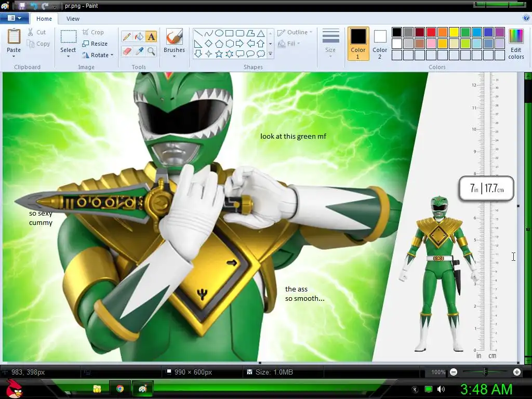
Task: Choose the Curve shape
Action: (209, 33)
